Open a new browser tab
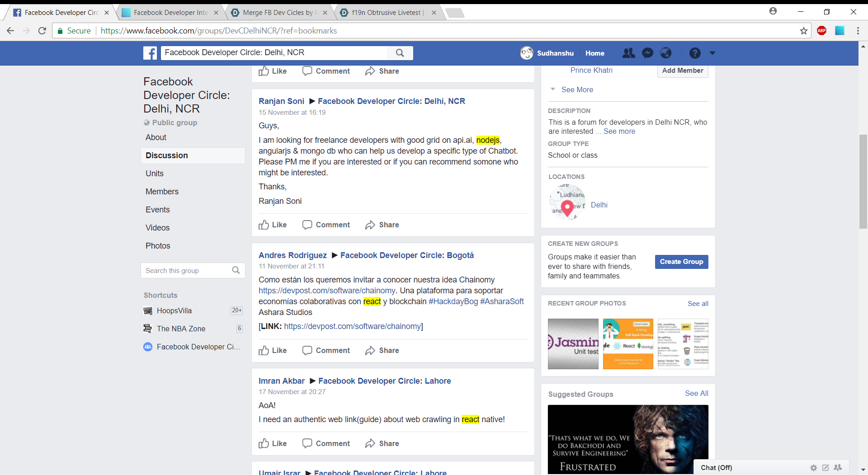Screen dimensions: 868x475 455,13
